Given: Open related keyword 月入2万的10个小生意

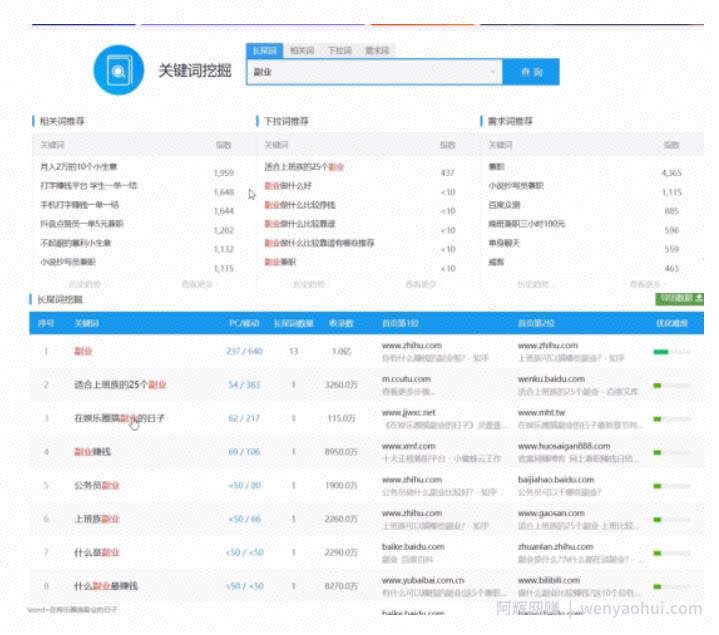Looking at the screenshot, I should click(78, 167).
